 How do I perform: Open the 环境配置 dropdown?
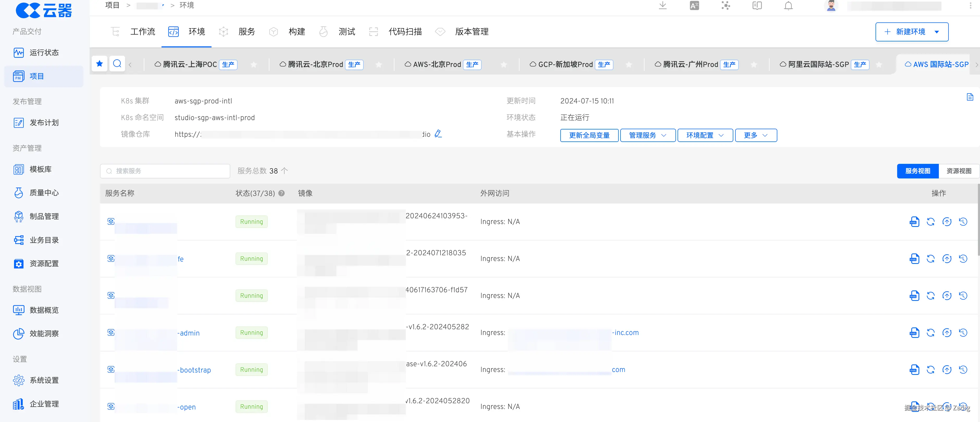[705, 135]
